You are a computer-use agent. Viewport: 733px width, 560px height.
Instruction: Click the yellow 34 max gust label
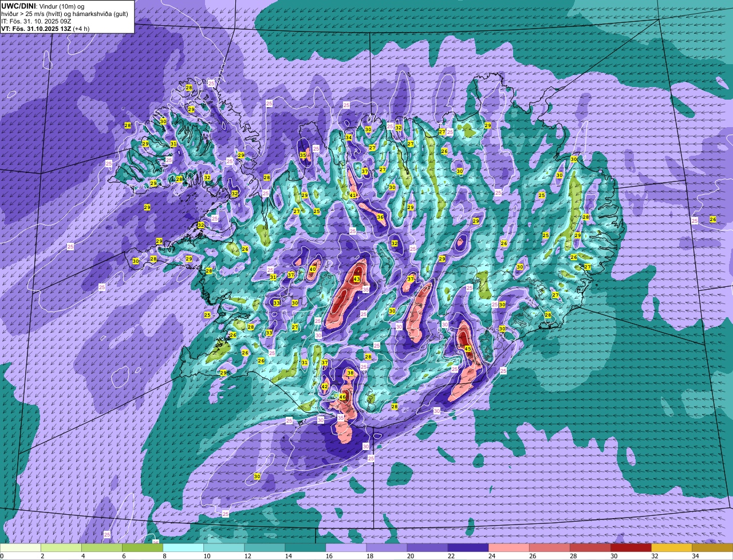(349, 137)
